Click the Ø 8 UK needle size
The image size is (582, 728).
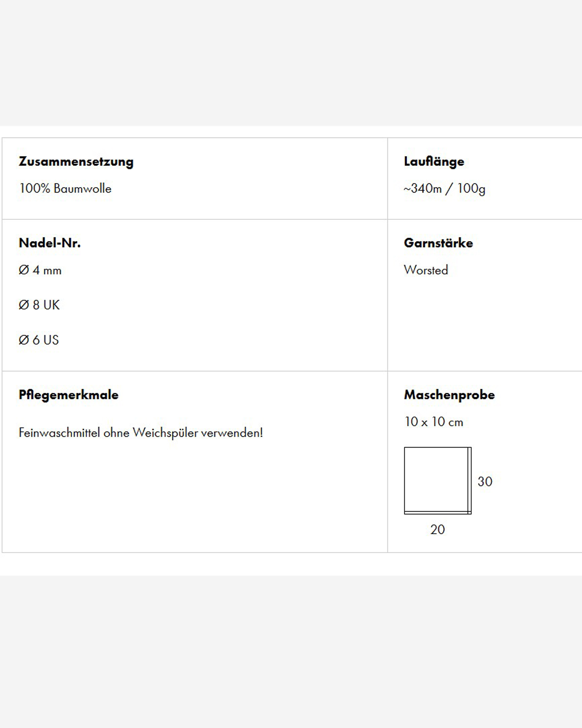pos(39,305)
